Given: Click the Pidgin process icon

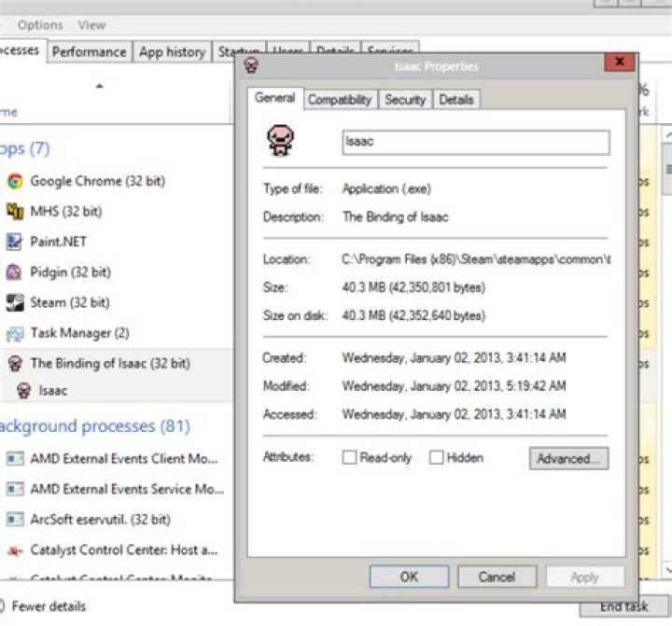Looking at the screenshot, I should click(14, 272).
